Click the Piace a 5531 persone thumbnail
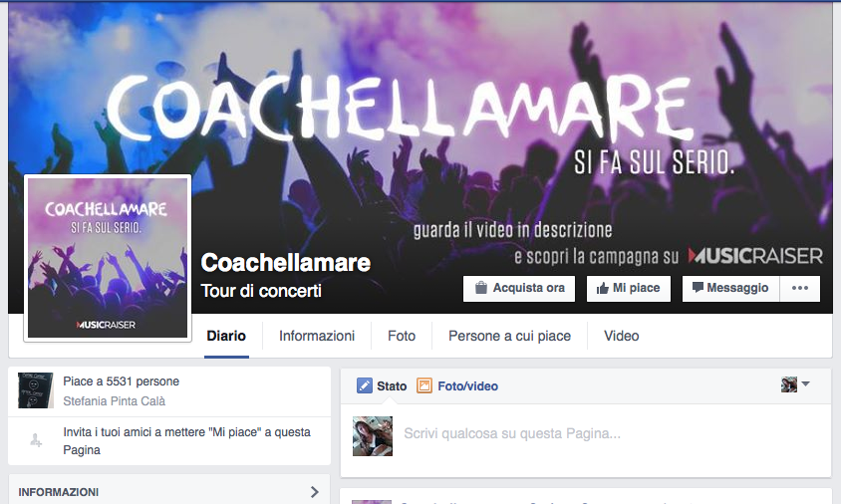This screenshot has height=504, width=841. (x=36, y=390)
